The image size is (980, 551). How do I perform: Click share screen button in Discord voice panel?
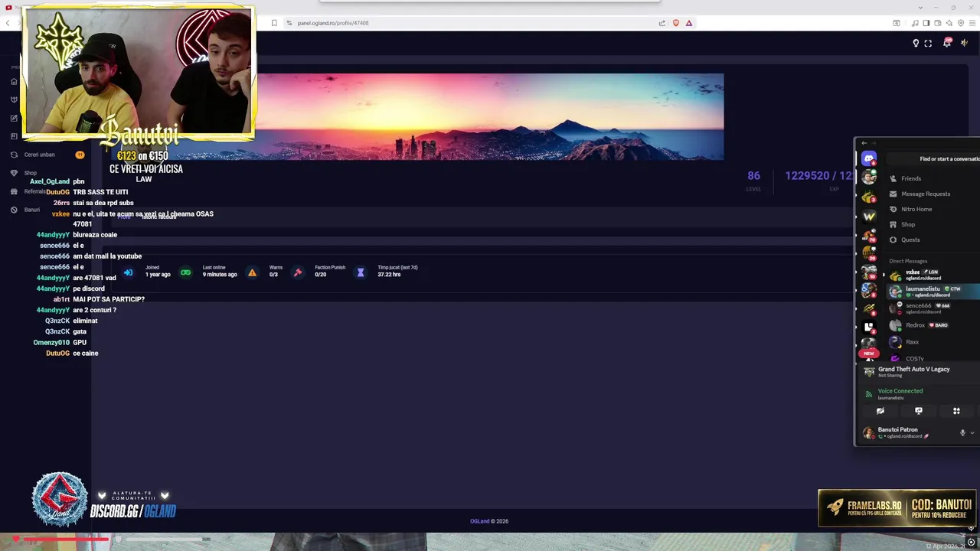[x=919, y=411]
